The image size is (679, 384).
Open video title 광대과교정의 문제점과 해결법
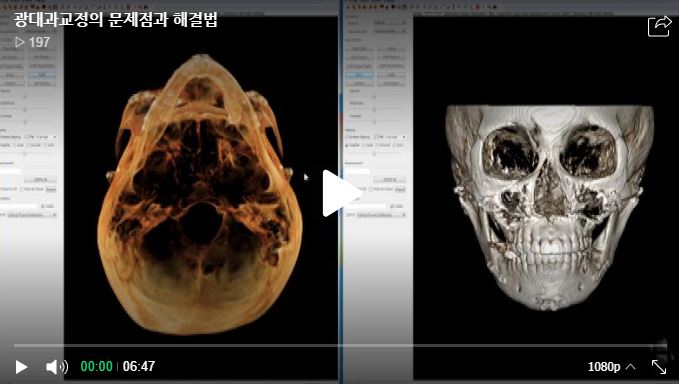[x=116, y=19]
